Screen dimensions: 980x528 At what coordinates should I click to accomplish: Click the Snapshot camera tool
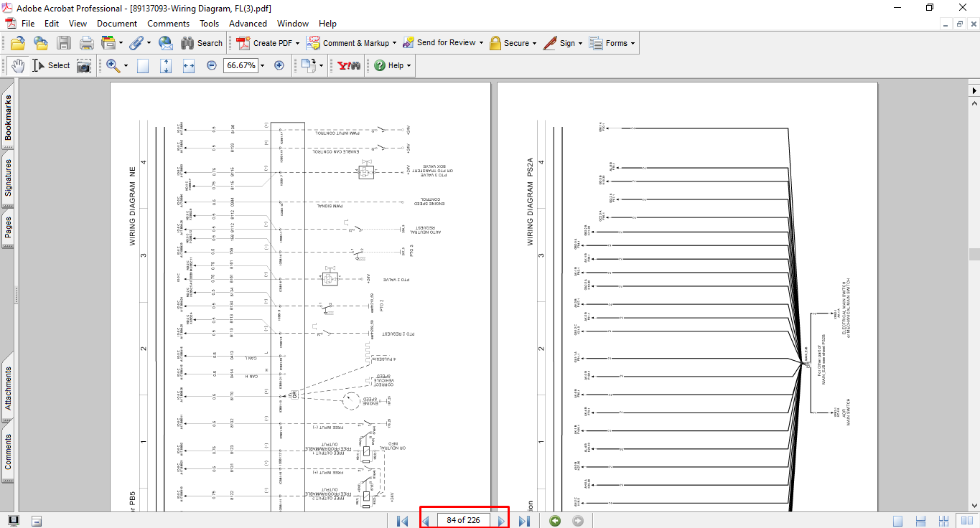[x=84, y=65]
